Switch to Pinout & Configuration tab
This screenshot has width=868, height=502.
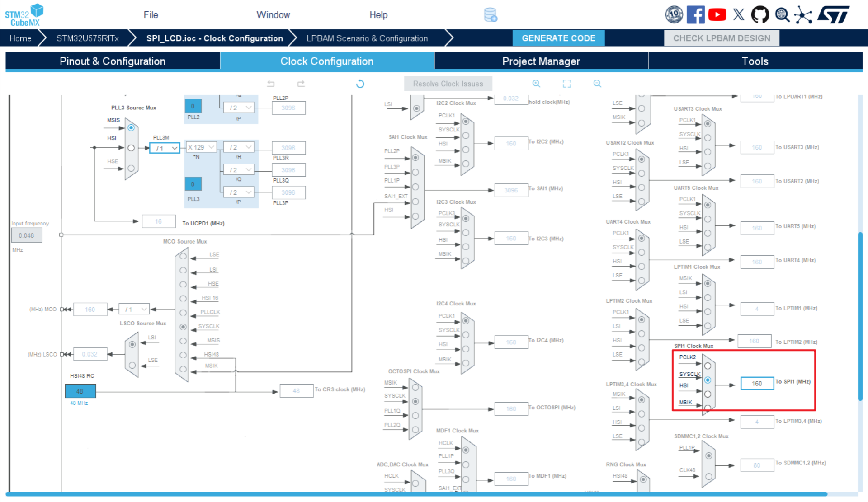(x=113, y=61)
